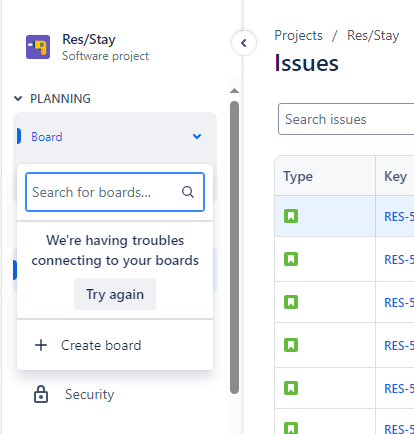This screenshot has height=434, width=414.
Task: Click the scroll-up arrow in sidebar
Action: [x=234, y=91]
